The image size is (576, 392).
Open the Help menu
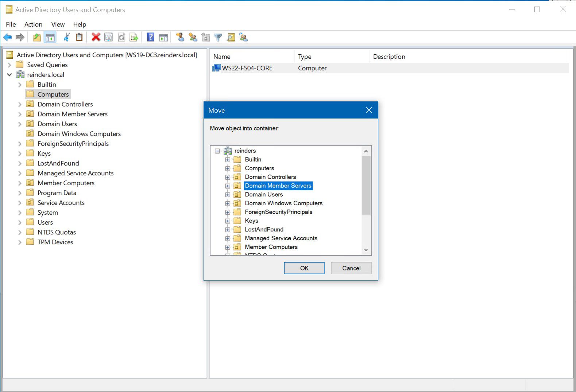point(80,24)
